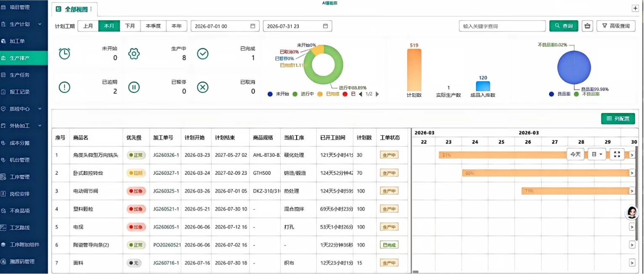Click the 已暂停 pause icon
Viewport: 644px width, 274px height.
(134, 87)
